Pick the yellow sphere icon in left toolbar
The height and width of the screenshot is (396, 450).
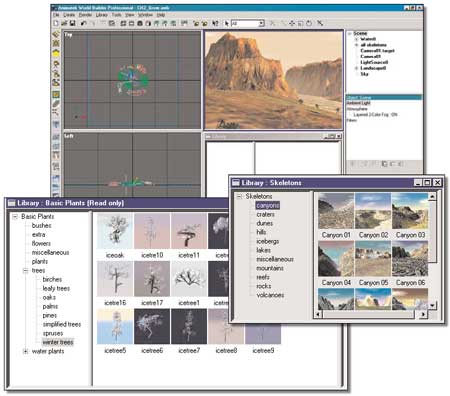point(56,53)
